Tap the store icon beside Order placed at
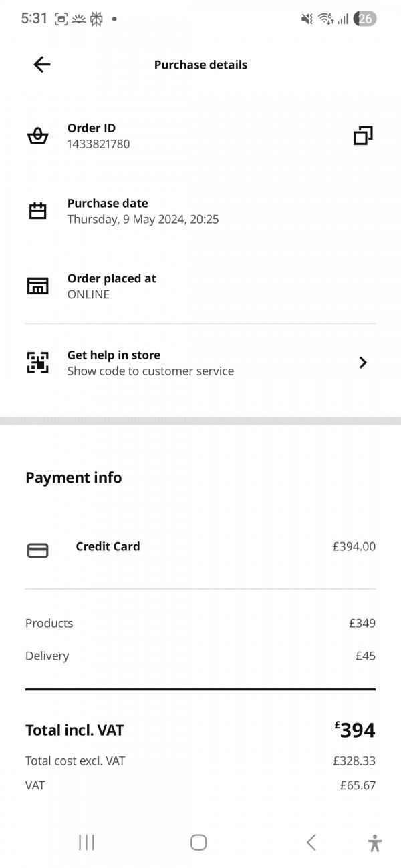The height and width of the screenshot is (868, 401). tap(37, 286)
